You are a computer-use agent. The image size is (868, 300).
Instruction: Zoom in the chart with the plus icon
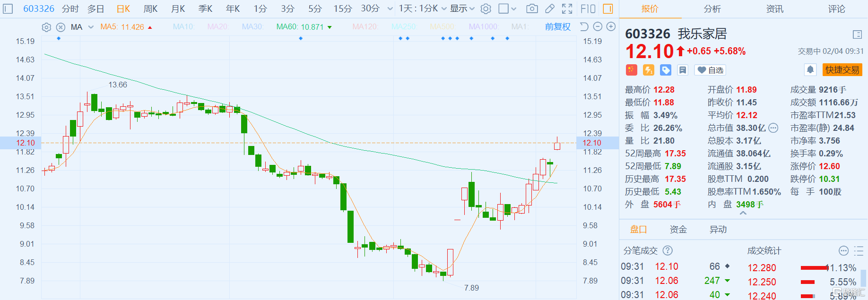coord(611,27)
